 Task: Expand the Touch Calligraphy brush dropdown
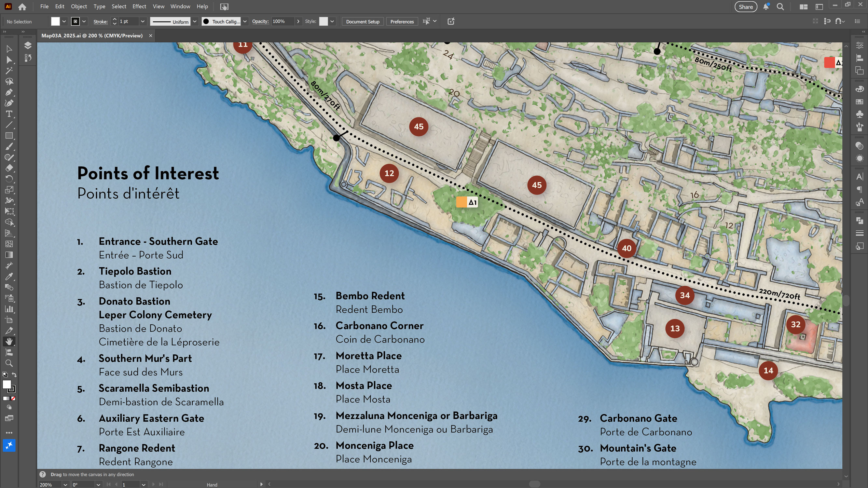245,21
